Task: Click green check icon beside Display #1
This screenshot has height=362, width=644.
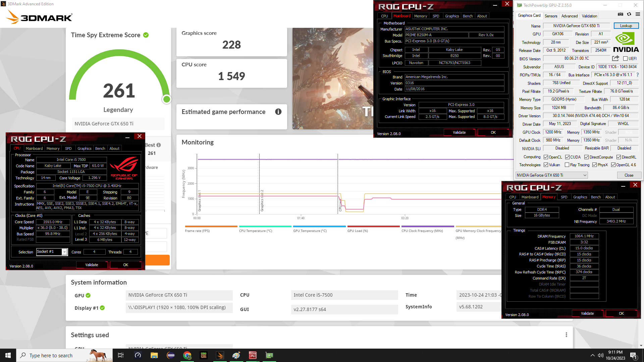Action: coord(102,308)
